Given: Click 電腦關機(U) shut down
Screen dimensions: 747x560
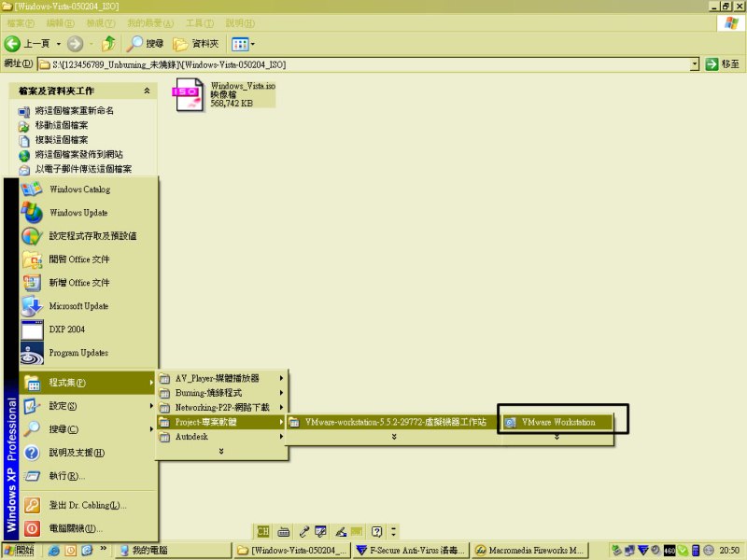Looking at the screenshot, I should tap(88, 528).
